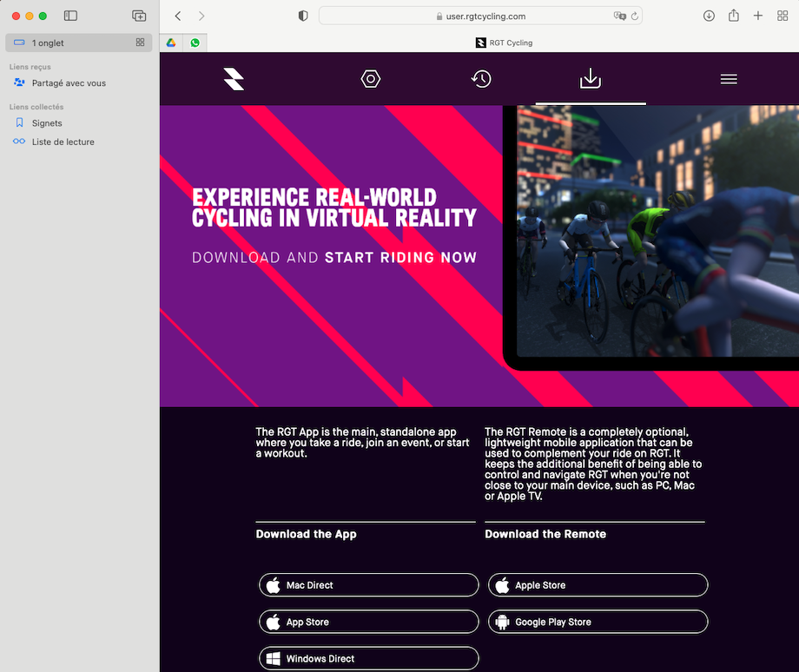Select the '1 onglet' tab group
Screen dimensions: 799x672
coord(79,43)
